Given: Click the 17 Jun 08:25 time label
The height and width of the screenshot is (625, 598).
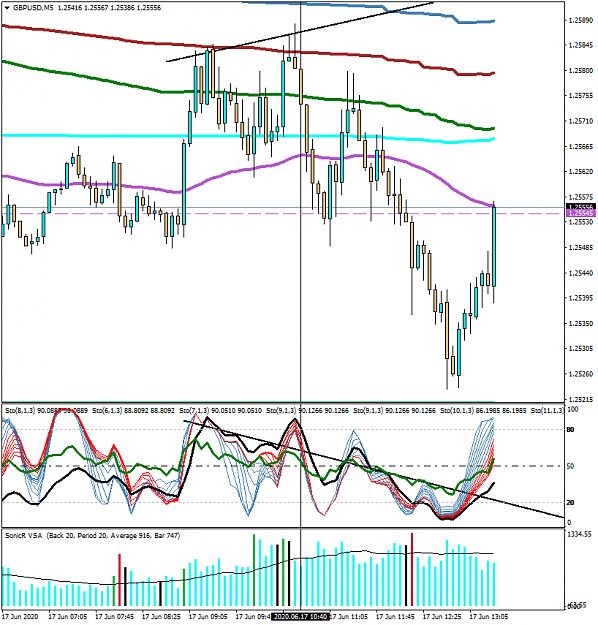Looking at the screenshot, I should (x=161, y=617).
